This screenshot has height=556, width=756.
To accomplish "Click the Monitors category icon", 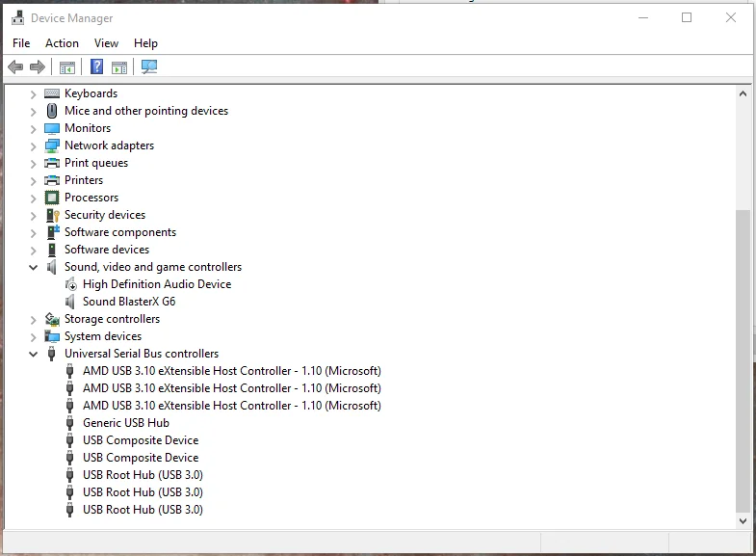I will click(x=52, y=129).
